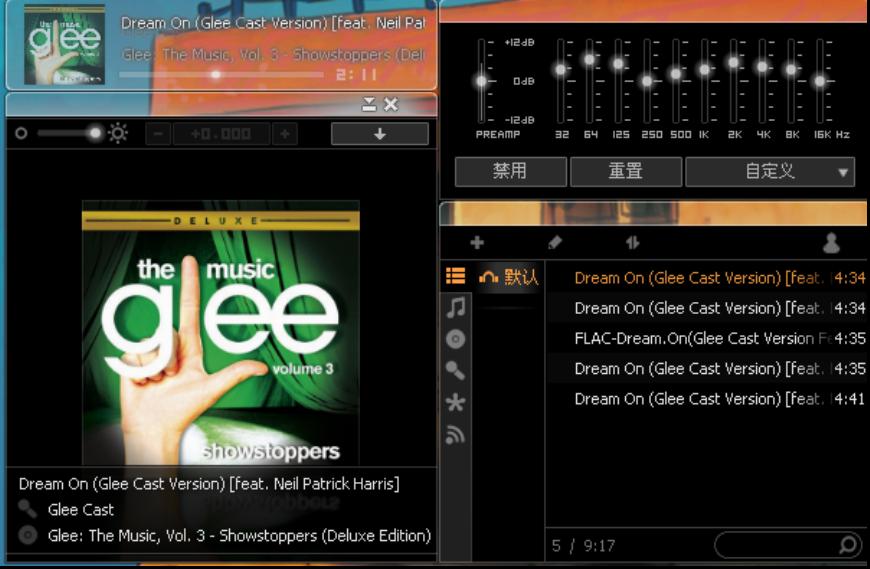870x569 pixels.
Task: Increase offset with the plus button
Action: (x=285, y=134)
